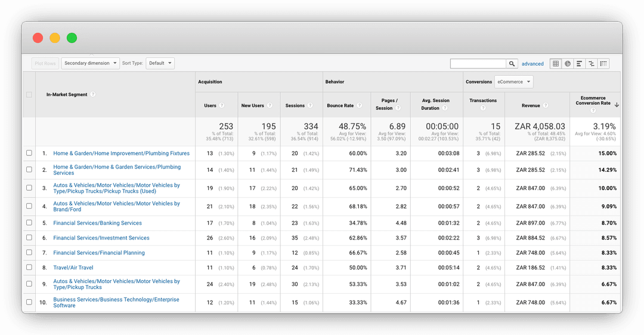Viewport: 644px width, 335px height.
Task: Open help icon beside New Users header
Action: (x=270, y=106)
